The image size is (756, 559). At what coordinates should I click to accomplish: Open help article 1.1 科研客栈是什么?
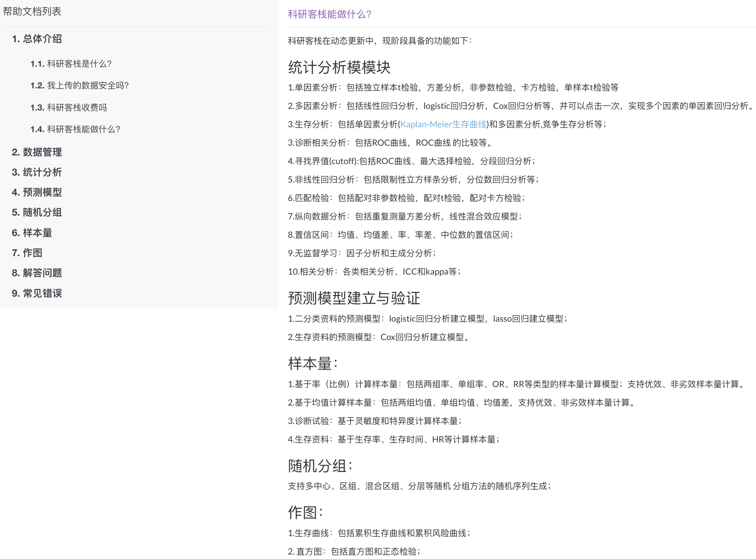tap(71, 64)
